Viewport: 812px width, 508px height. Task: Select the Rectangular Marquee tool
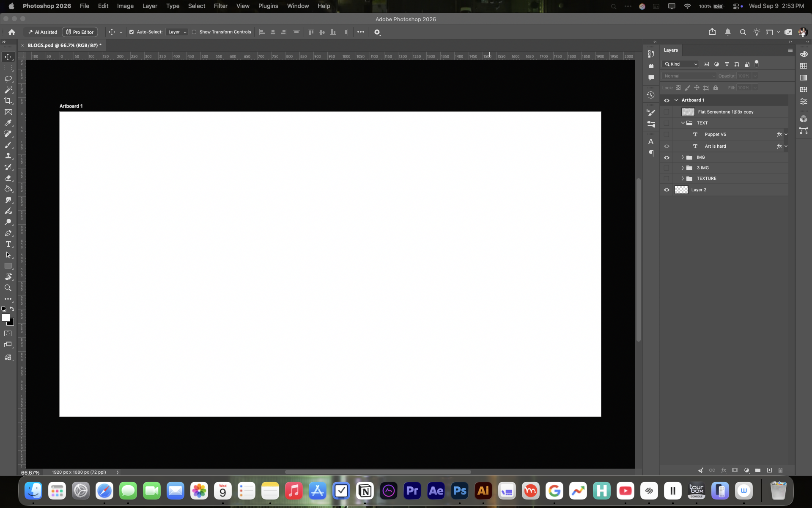coord(8,68)
